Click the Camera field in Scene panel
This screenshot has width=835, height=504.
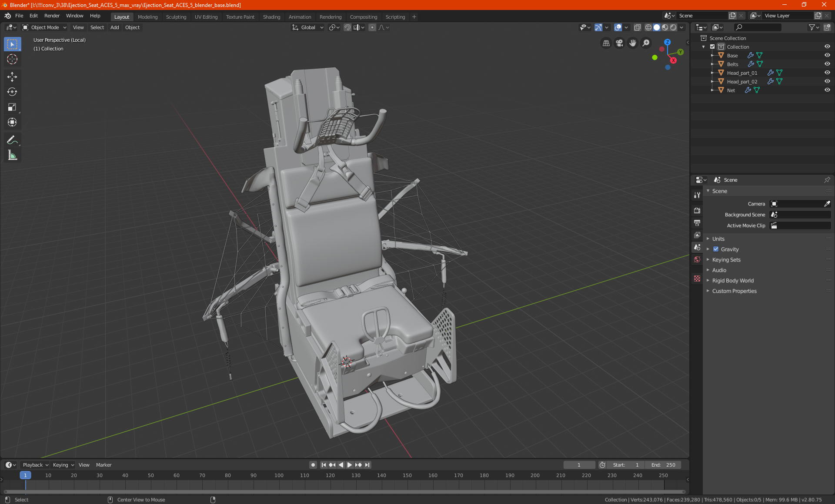pos(800,204)
